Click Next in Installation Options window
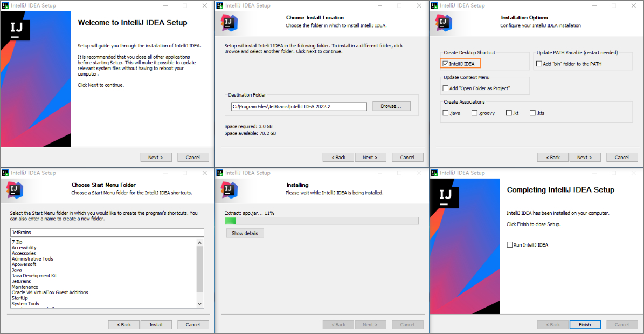The width and height of the screenshot is (644, 334). [x=585, y=157]
